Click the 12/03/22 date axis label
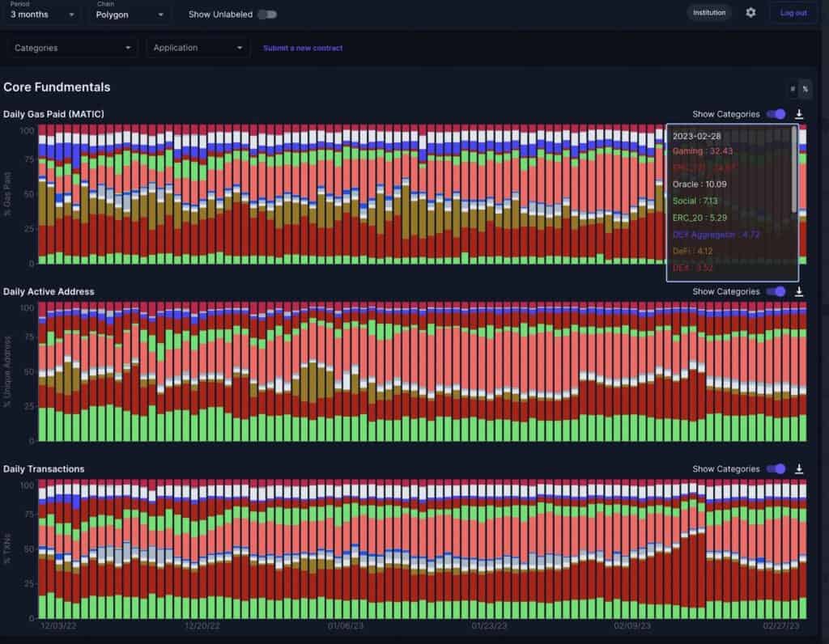The width and height of the screenshot is (829, 644). tap(58, 626)
